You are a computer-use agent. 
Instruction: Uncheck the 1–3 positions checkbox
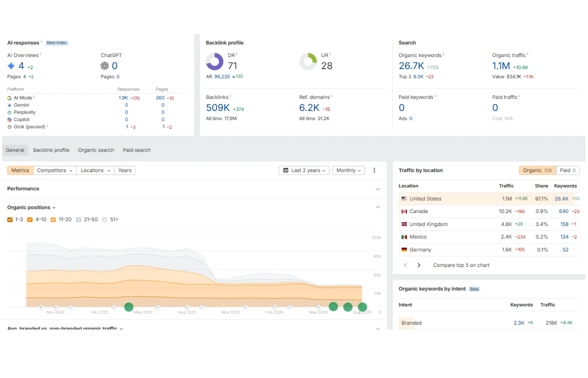[10, 220]
